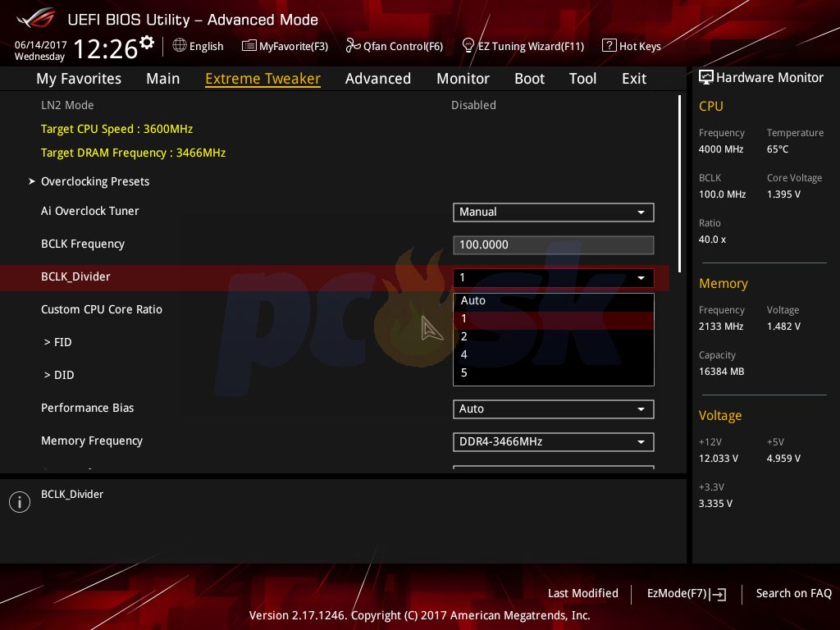
Task: Click the Ratio value 40.0 x
Action: (712, 240)
